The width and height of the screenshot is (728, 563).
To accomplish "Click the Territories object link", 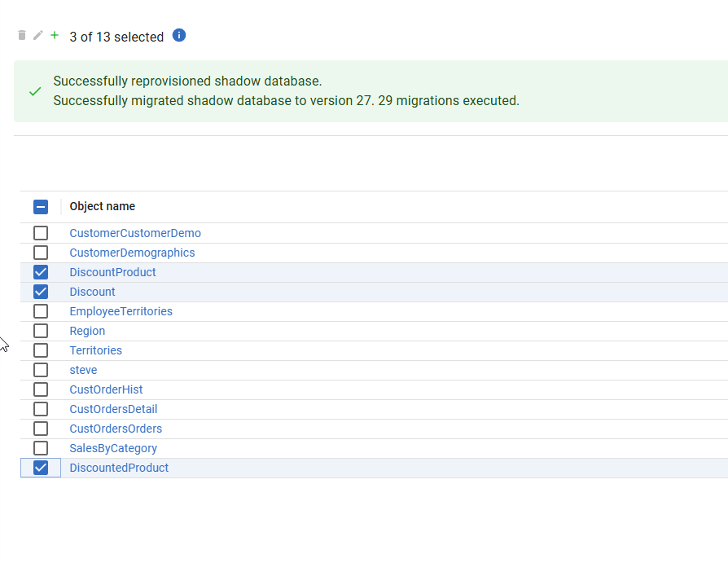I will [x=95, y=350].
